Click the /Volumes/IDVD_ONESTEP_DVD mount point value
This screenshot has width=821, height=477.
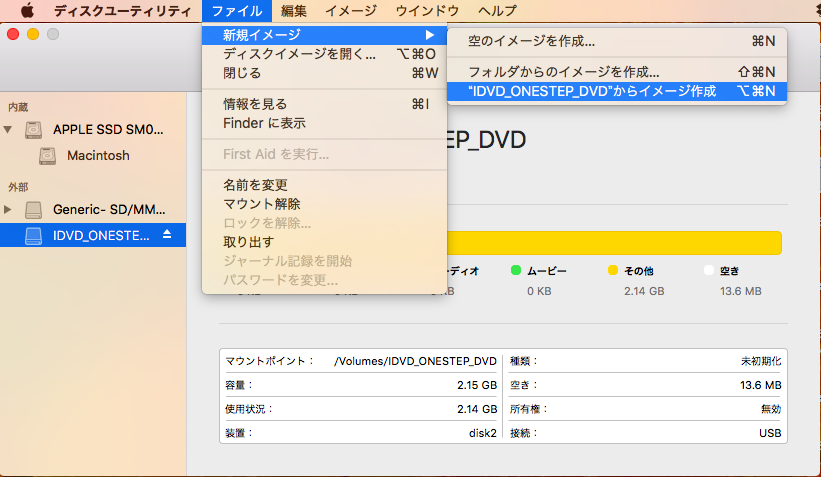(x=415, y=361)
